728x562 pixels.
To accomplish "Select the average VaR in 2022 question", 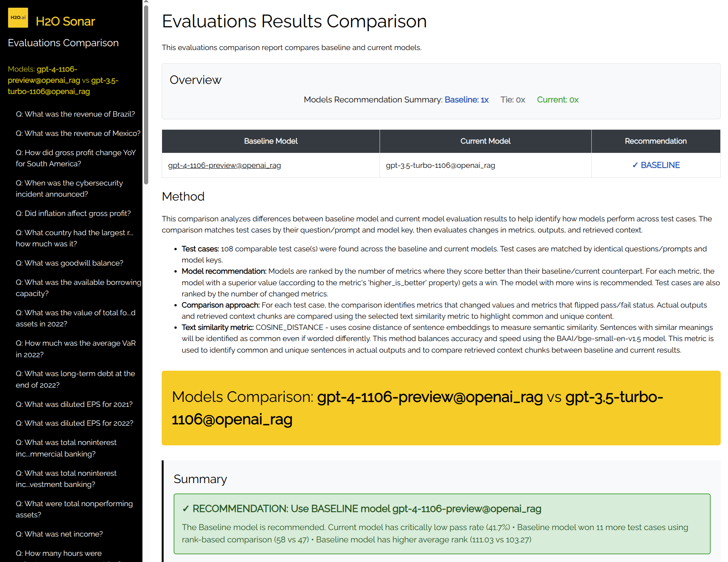I will pos(76,349).
